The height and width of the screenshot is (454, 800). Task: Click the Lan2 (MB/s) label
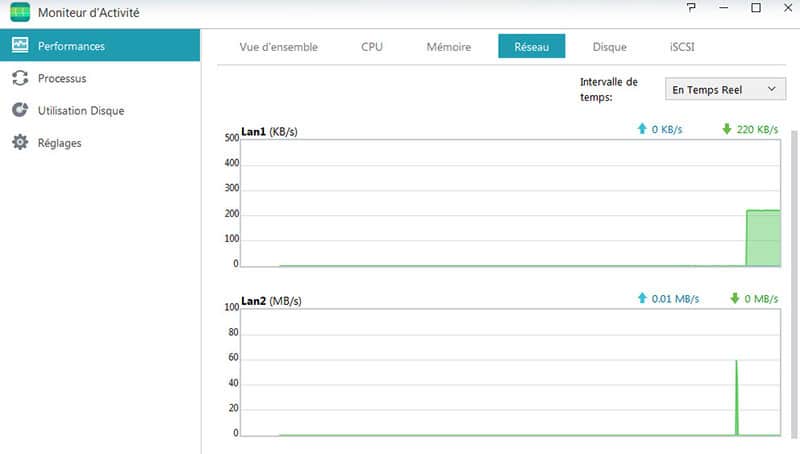(271, 301)
